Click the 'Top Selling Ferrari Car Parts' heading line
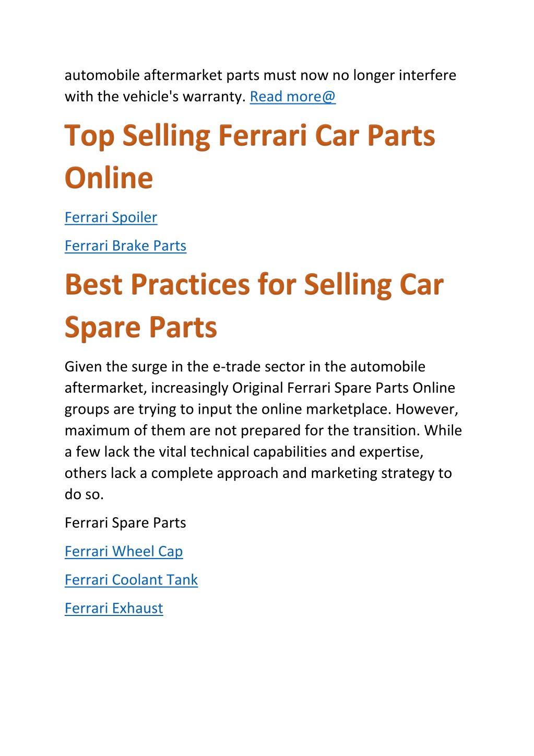The image size is (534, 756). 250,136
